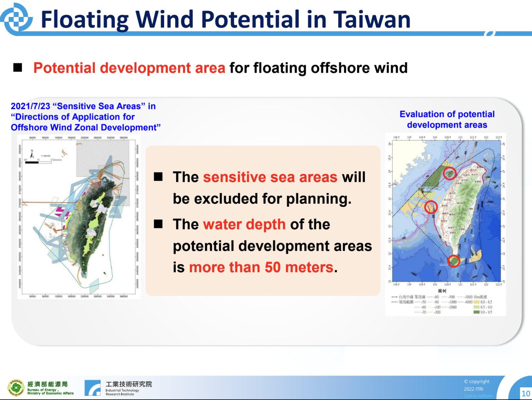Select the red words 'sensitive sea areas'
The height and width of the screenshot is (400, 532).
[270, 177]
